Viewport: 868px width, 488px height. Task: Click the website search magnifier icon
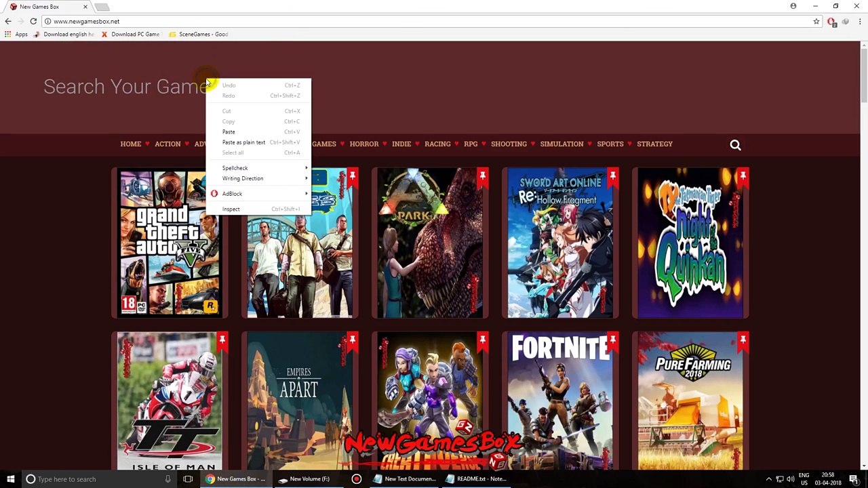735,144
